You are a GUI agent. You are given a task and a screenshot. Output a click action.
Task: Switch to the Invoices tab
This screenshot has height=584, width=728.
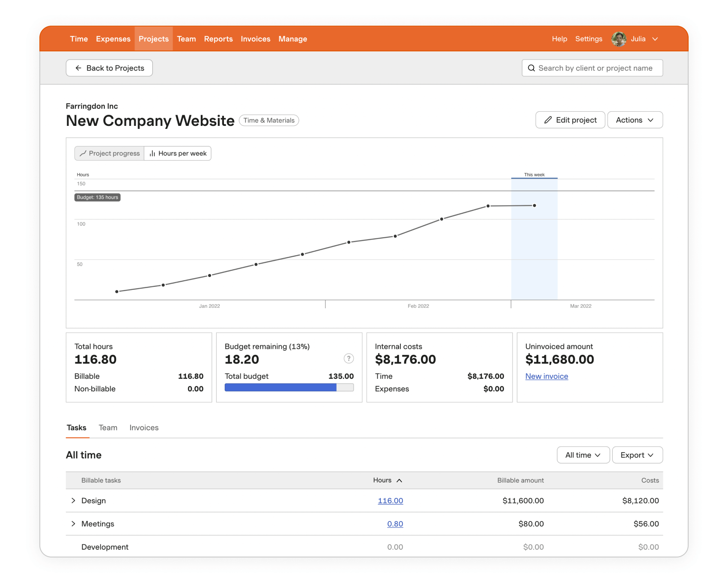(x=144, y=427)
